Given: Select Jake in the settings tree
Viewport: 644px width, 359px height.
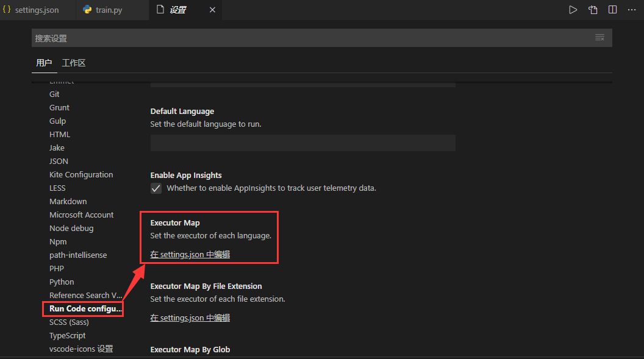Looking at the screenshot, I should tap(57, 148).
